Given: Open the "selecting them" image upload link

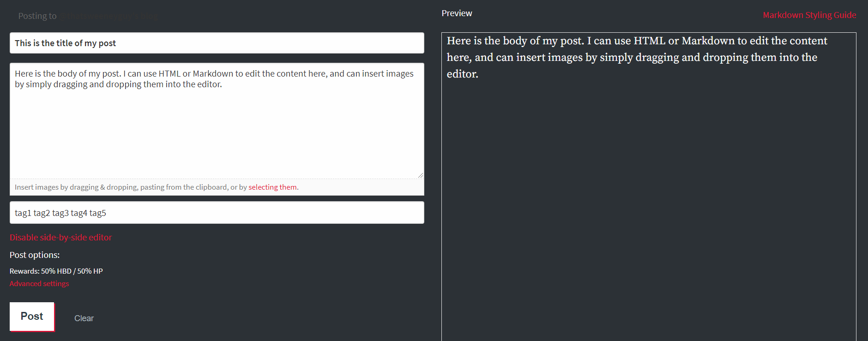Looking at the screenshot, I should click(272, 187).
